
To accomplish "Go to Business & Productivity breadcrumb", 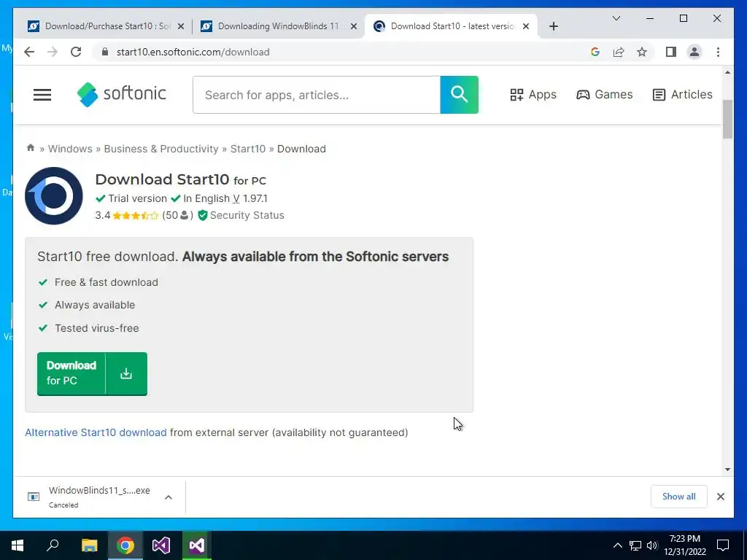I will coord(161,149).
